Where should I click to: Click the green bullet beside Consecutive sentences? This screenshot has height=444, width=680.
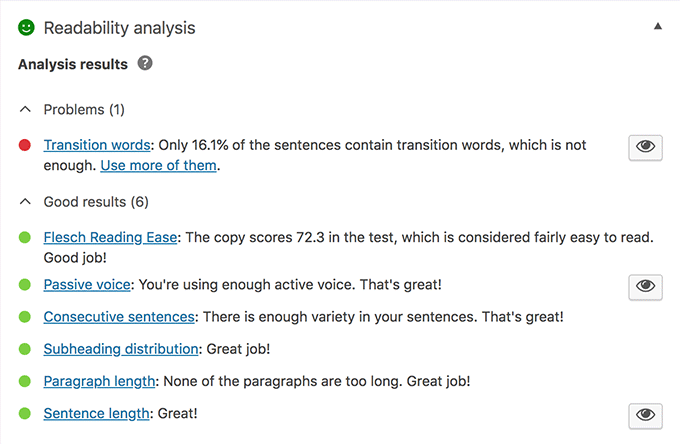25,317
